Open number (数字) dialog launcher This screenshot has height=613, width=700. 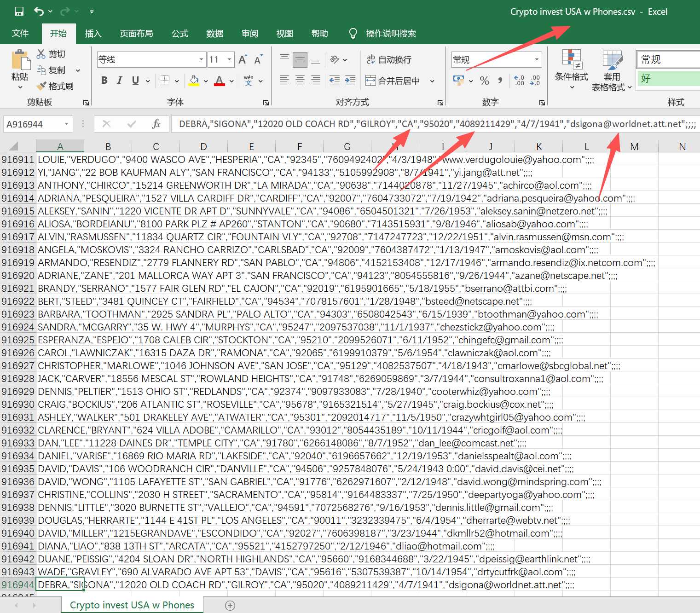pos(542,102)
